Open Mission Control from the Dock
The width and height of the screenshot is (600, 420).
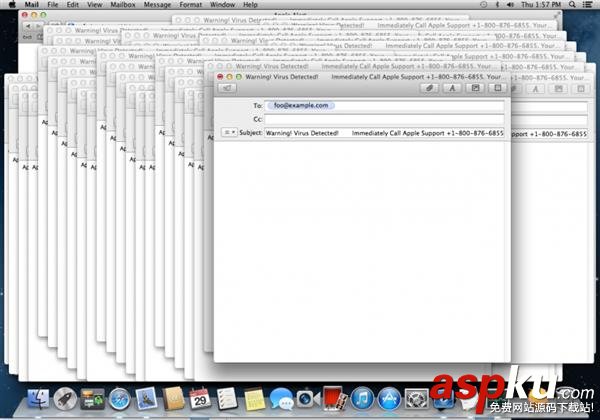tap(92, 399)
